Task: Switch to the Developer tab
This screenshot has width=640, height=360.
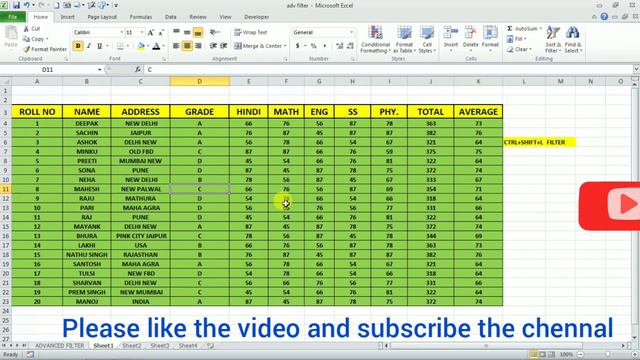Action: pyautogui.click(x=256, y=17)
